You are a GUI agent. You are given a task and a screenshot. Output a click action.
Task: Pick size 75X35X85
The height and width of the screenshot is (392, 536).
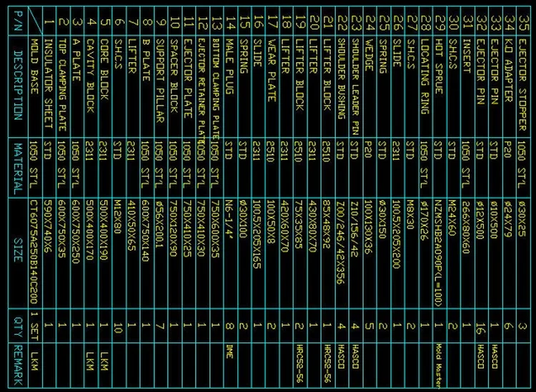[x=299, y=224]
